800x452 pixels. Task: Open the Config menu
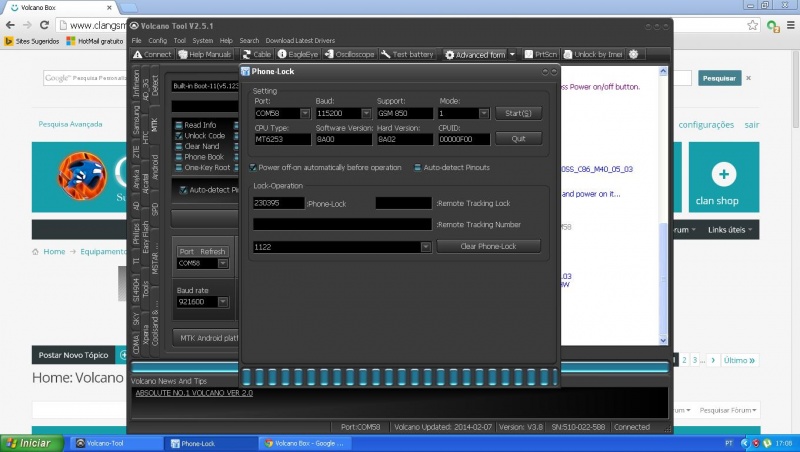click(158, 41)
